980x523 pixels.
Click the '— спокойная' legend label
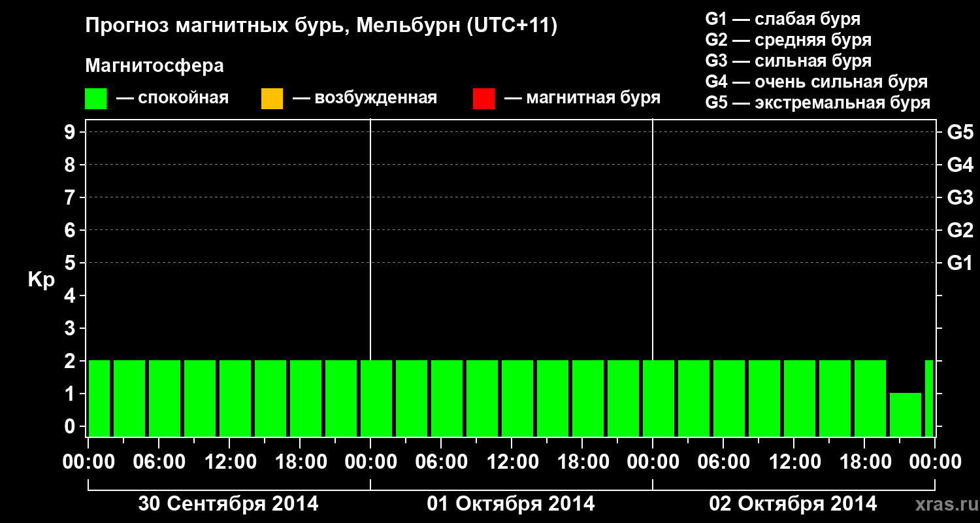pos(172,98)
